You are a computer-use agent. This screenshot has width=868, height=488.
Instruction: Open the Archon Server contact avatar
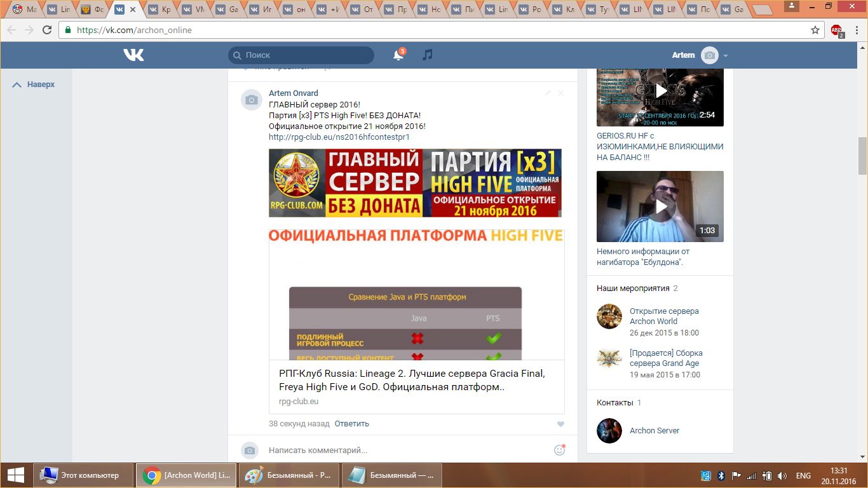tap(609, 431)
